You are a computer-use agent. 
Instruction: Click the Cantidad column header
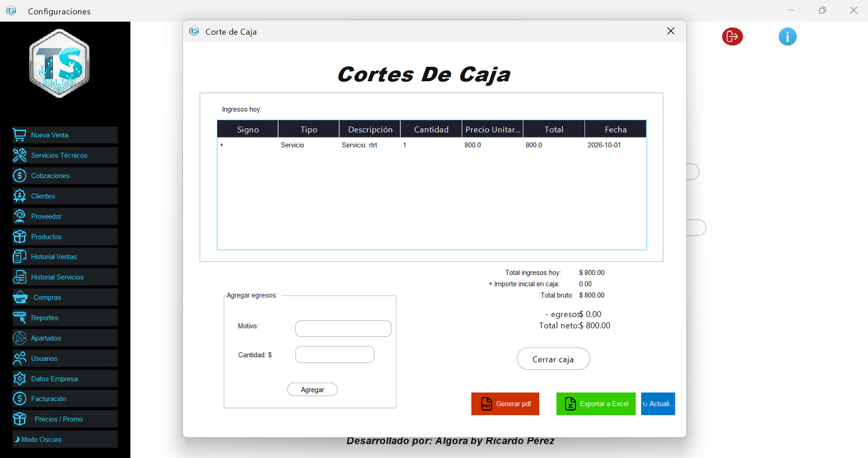coord(431,130)
